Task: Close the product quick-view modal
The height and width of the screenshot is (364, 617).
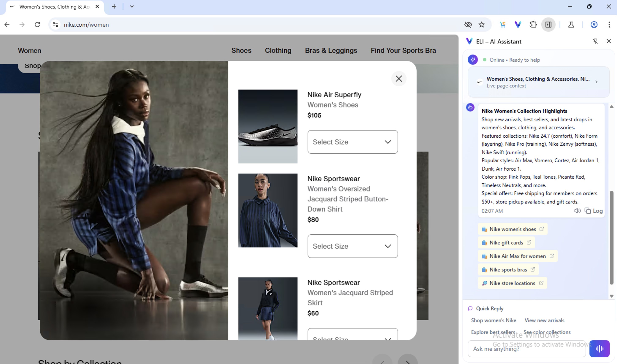Action: 399,79
